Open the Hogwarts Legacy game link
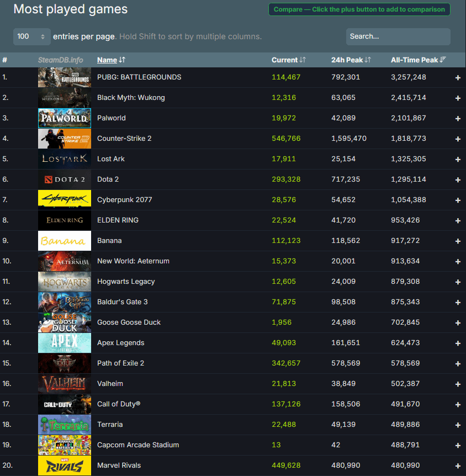This screenshot has width=466, height=476. tap(126, 282)
